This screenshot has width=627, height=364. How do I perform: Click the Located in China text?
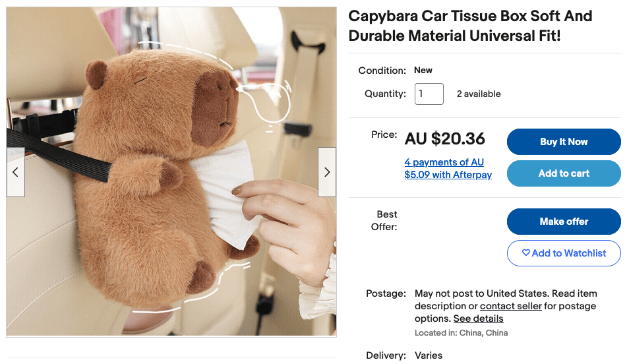coord(461,333)
